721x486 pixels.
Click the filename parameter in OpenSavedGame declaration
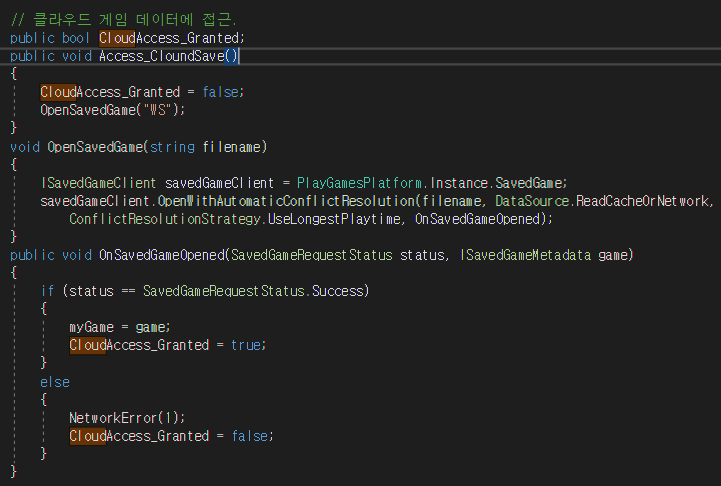coord(231,147)
